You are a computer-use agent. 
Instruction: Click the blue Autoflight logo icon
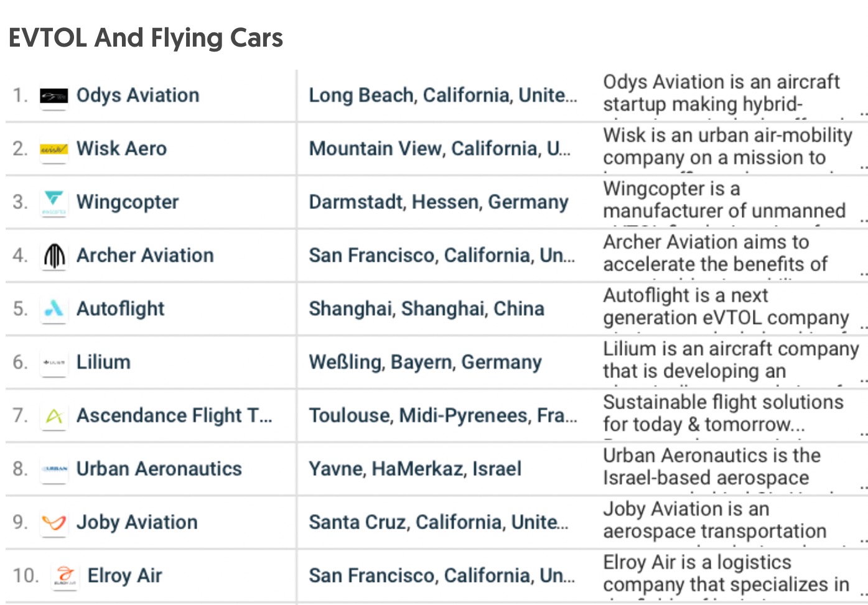pyautogui.click(x=54, y=309)
